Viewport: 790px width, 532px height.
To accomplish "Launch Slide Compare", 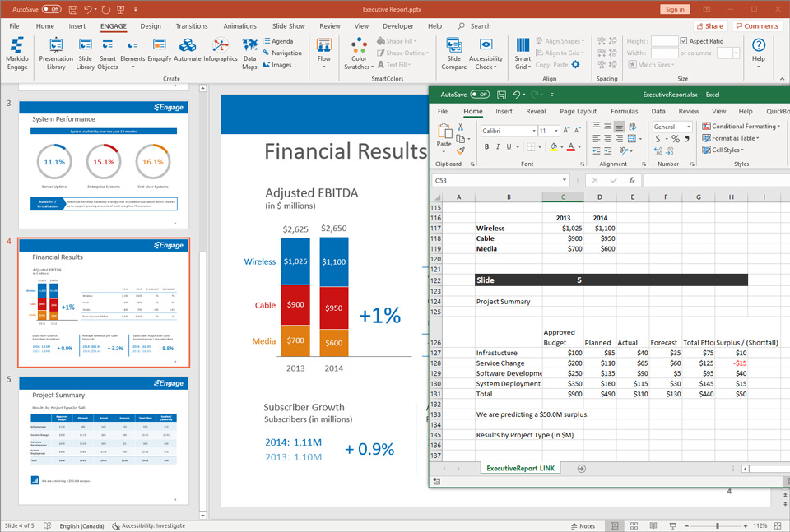I will [x=454, y=53].
